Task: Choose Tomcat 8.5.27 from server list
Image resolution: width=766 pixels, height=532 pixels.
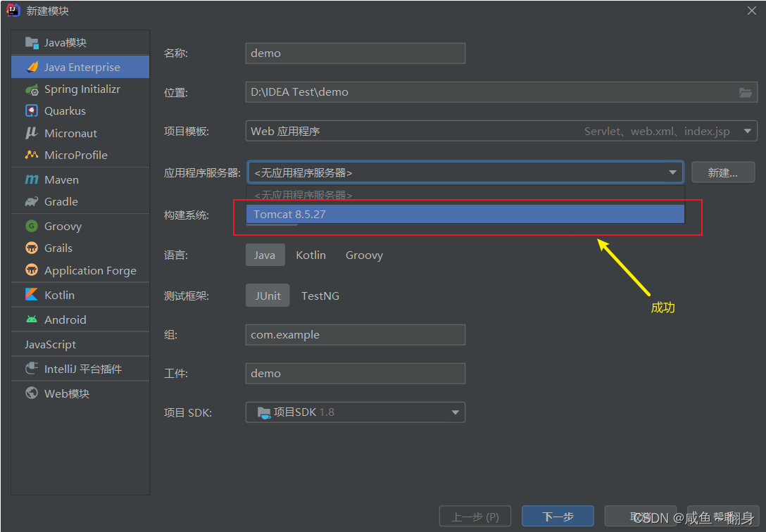Action: click(x=465, y=214)
